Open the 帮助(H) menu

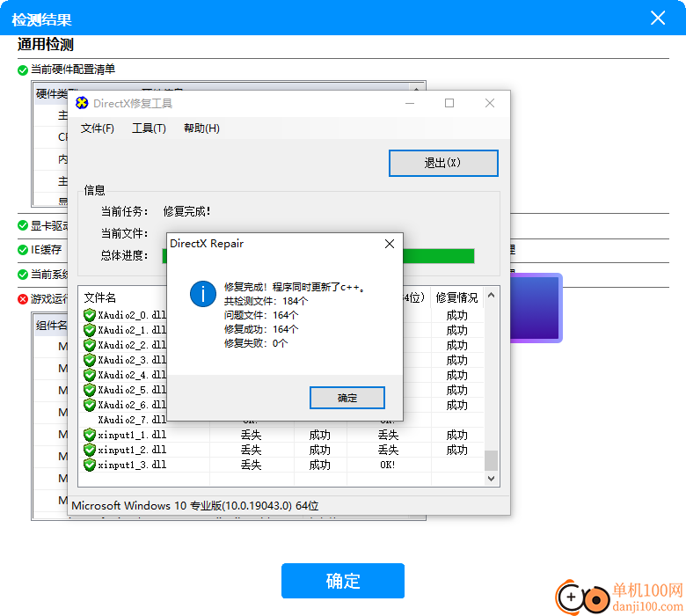tap(201, 128)
